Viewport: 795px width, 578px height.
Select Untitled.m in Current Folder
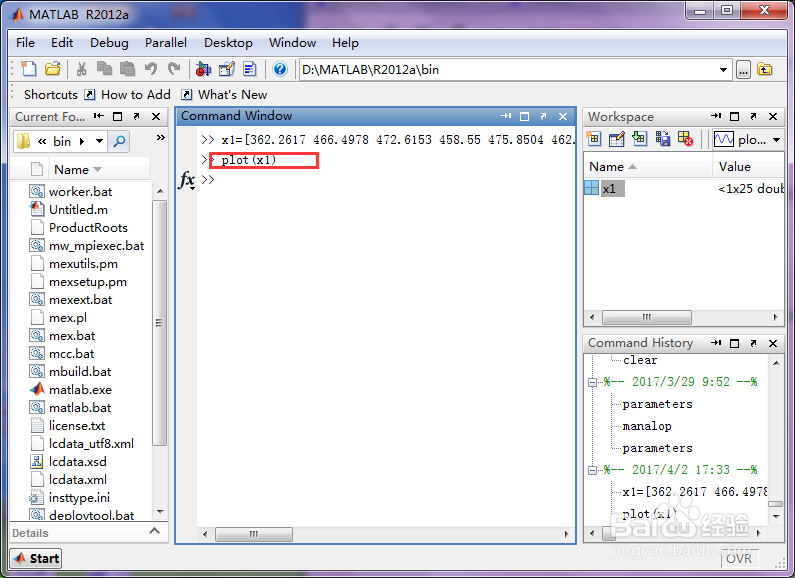point(78,209)
